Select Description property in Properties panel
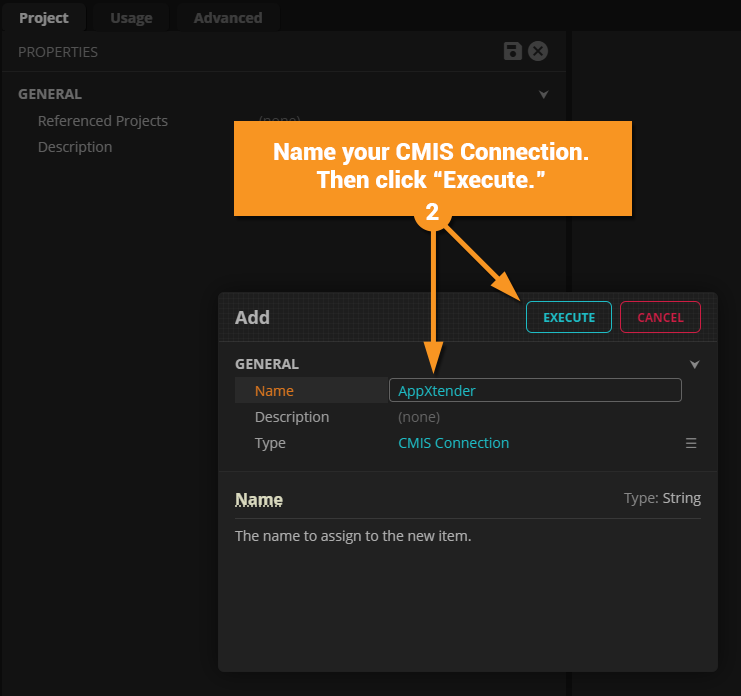Image resolution: width=741 pixels, height=696 pixels. [75, 147]
